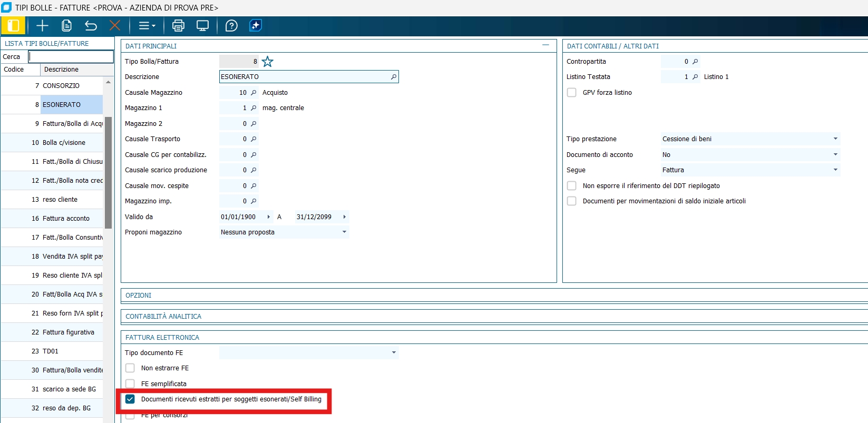Open Tipo prestazione dropdown
This screenshot has height=423, width=868.
750,139
